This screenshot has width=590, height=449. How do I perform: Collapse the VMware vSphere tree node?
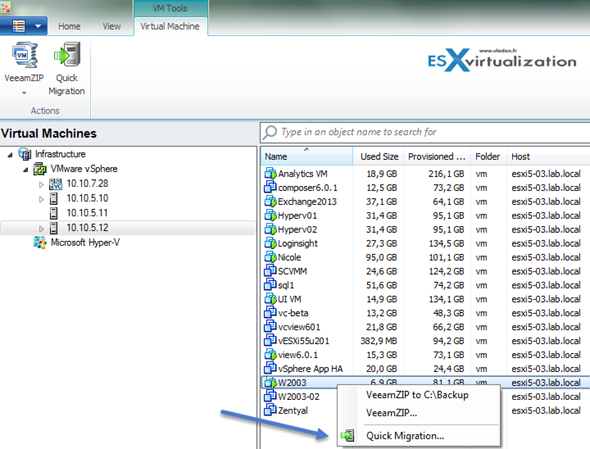pos(25,170)
